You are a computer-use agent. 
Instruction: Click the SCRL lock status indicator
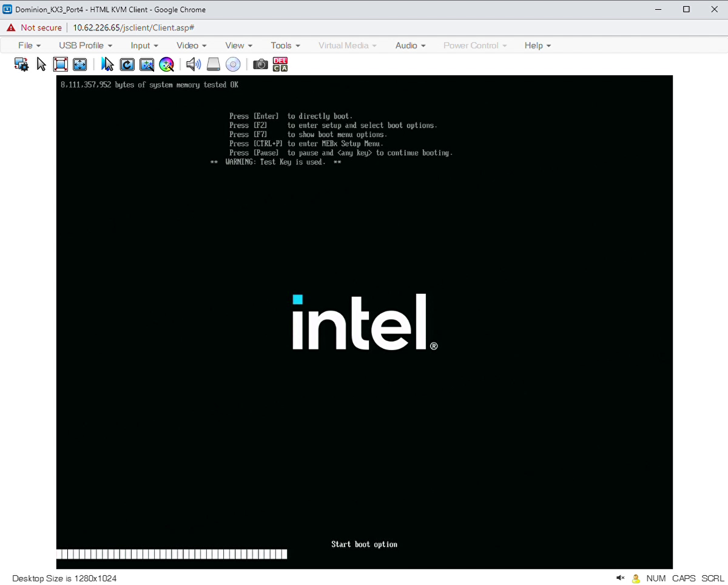point(713,578)
